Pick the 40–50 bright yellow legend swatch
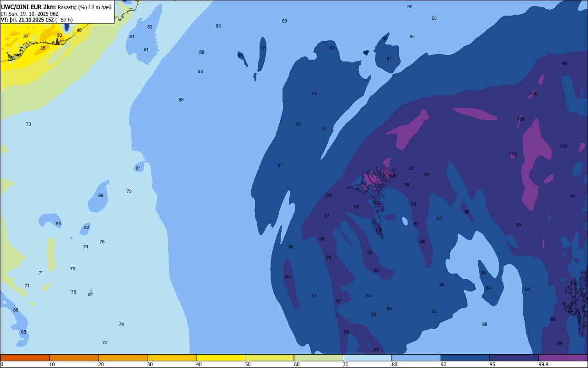Viewport: 588px width, 368px height. (x=220, y=357)
